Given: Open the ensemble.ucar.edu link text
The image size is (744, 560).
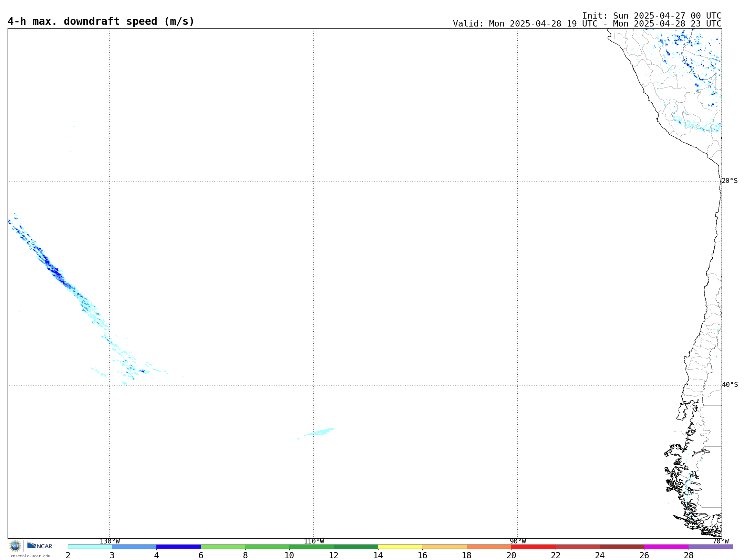Looking at the screenshot, I should click(30, 556).
